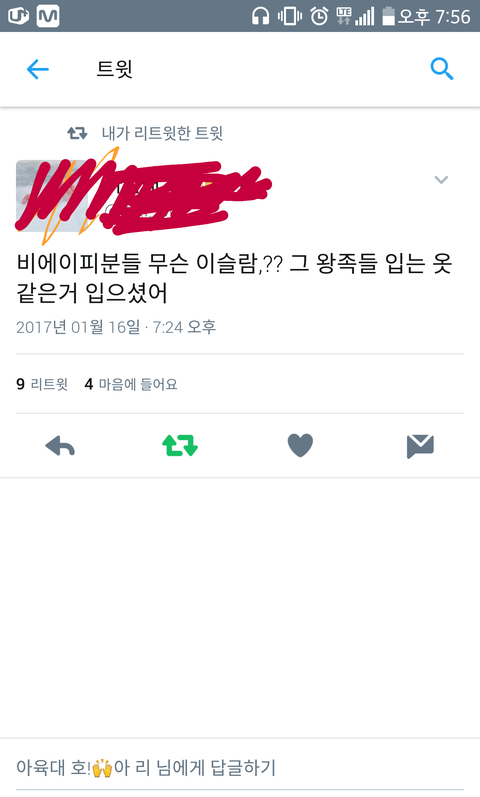The height and width of the screenshot is (797, 480).
Task: Tap the vibrate mode status icon
Action: [x=290, y=16]
